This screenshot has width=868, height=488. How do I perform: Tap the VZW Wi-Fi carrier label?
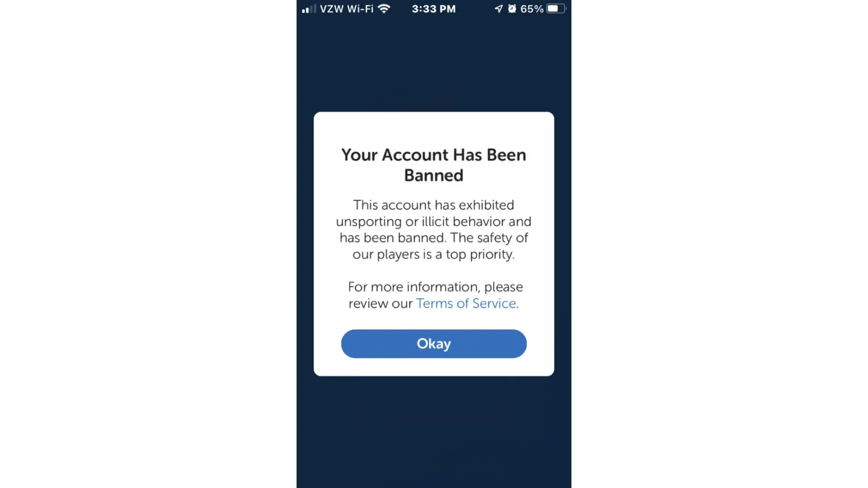click(x=347, y=9)
